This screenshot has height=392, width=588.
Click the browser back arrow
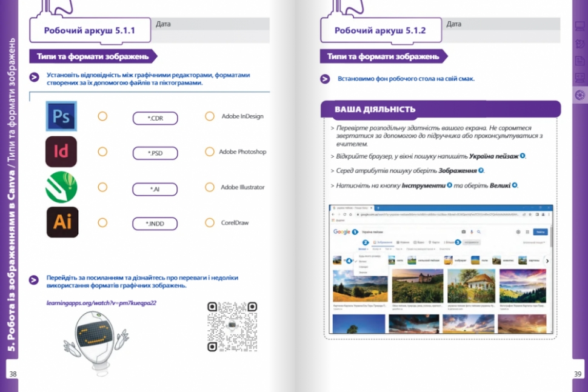click(x=333, y=214)
